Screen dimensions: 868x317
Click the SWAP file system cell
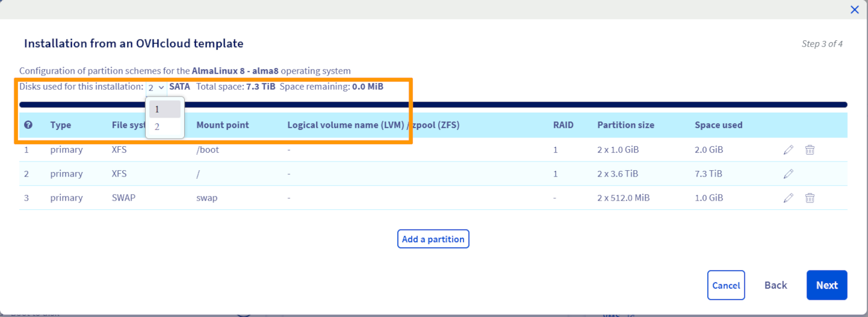[123, 198]
